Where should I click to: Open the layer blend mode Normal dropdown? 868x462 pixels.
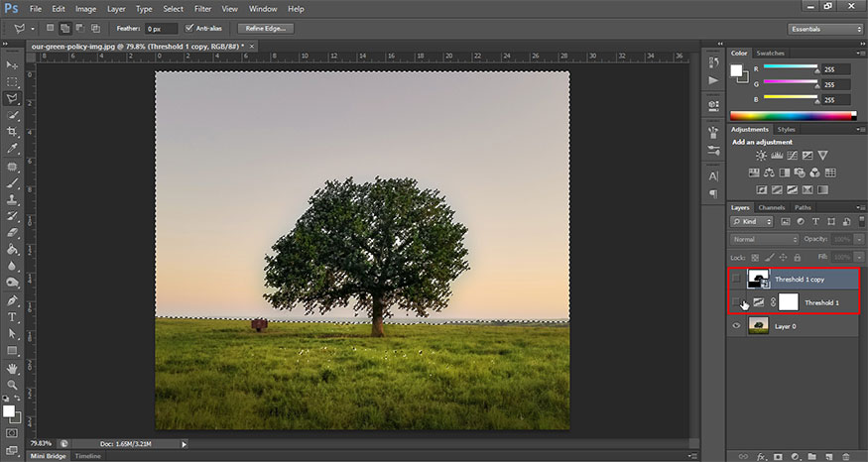[x=764, y=240]
